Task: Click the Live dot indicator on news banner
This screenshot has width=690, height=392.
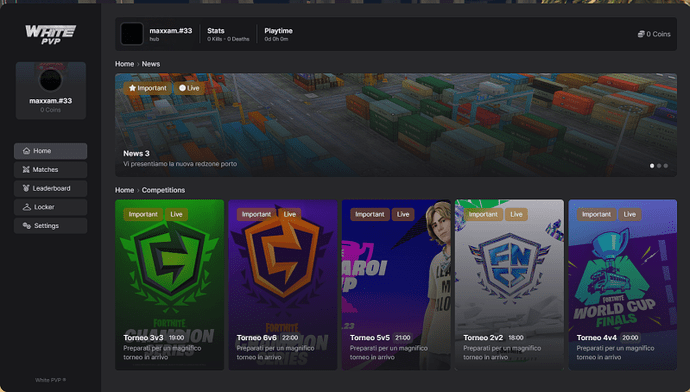Action: coord(182,88)
